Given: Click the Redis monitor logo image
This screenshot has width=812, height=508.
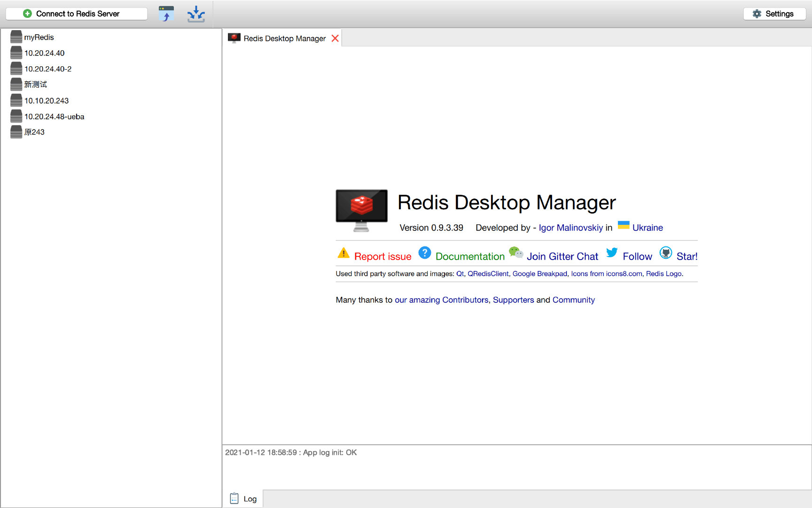Looking at the screenshot, I should tap(361, 210).
